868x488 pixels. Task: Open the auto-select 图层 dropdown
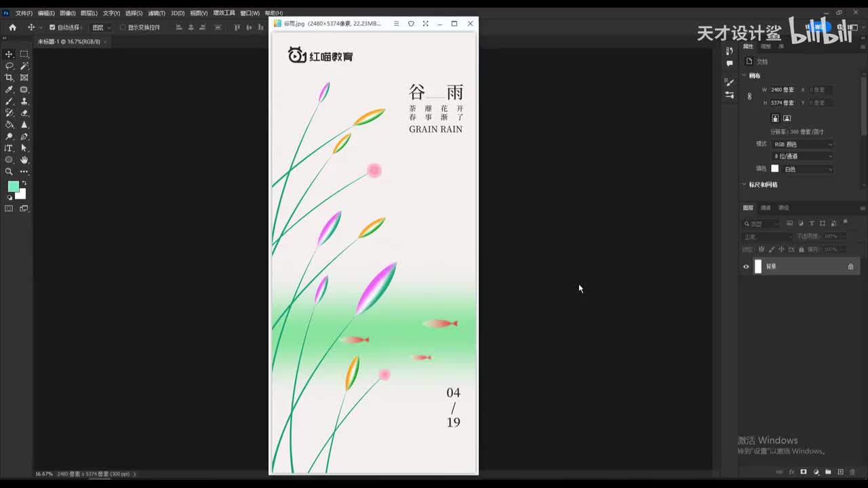coord(101,28)
